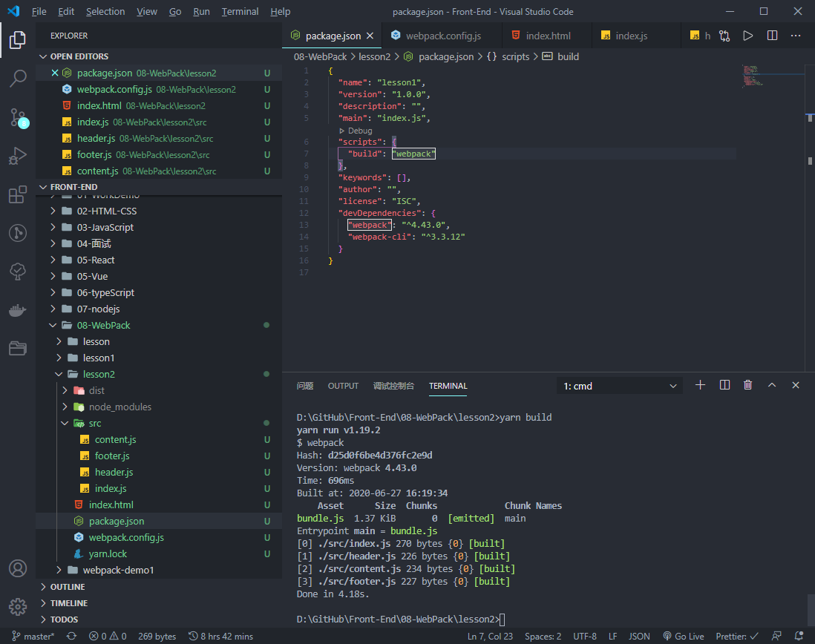
Task: Click the lesson2 breadcrumb segment
Action: tap(374, 56)
